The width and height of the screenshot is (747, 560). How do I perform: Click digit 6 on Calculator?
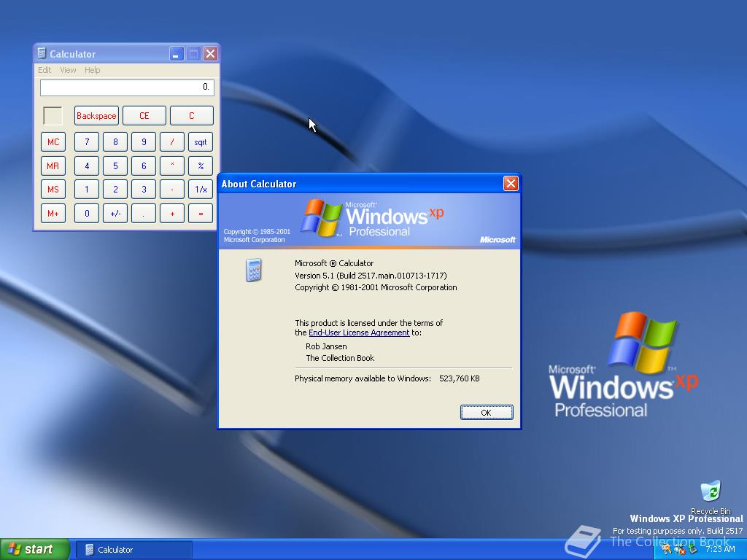[x=144, y=166]
